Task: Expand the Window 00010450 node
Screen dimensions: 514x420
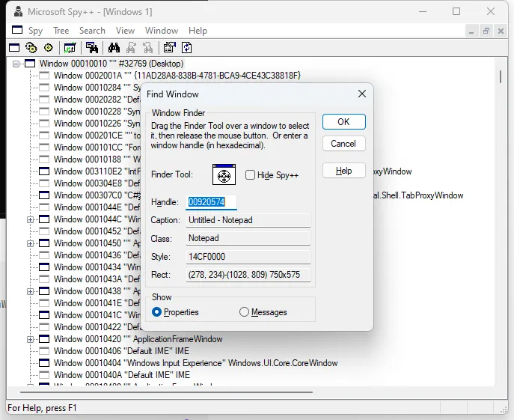Action: [30, 243]
